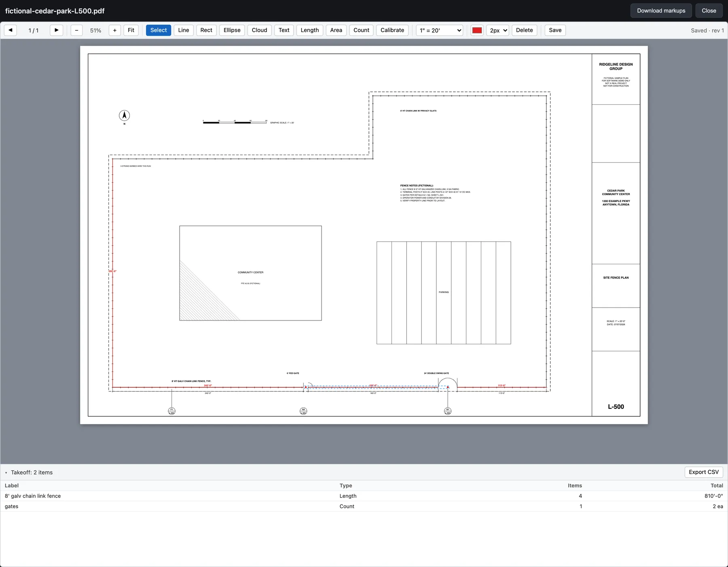
Task: Choose the Text markup tool
Action: 284,30
